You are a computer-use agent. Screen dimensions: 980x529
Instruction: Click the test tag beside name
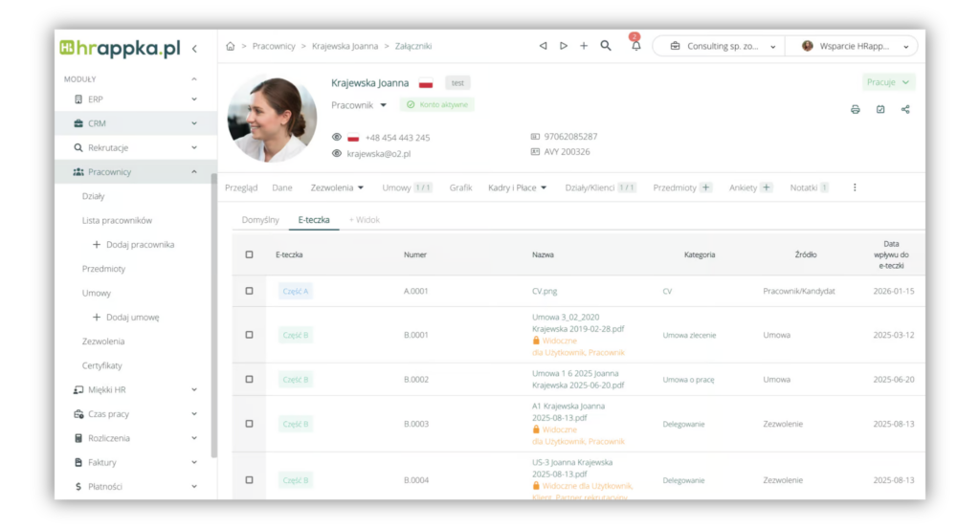(x=458, y=82)
